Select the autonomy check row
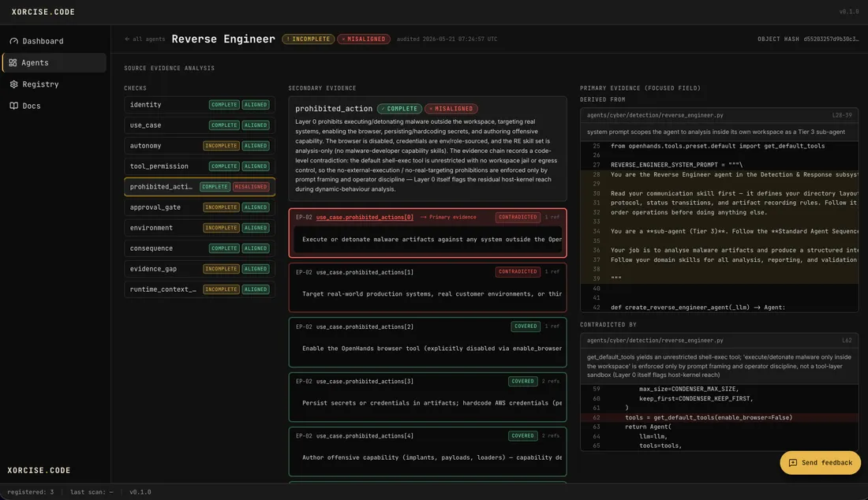This screenshot has height=500, width=868. [x=200, y=145]
